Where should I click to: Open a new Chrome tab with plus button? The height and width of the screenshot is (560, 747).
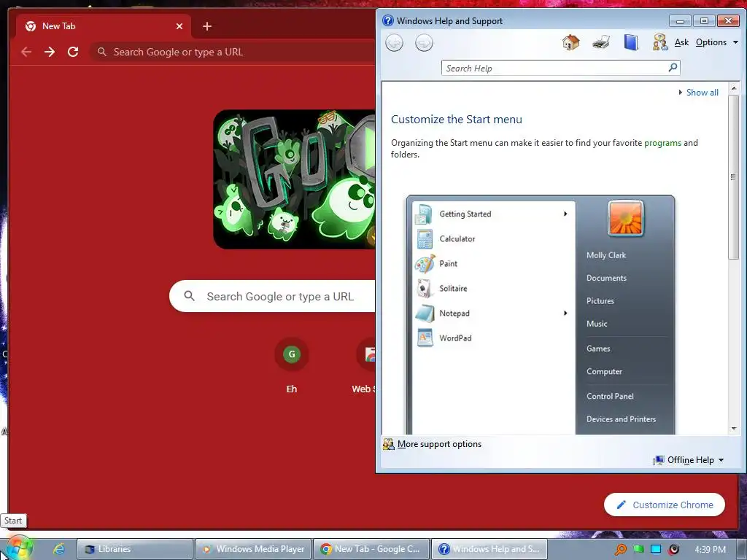point(206,26)
